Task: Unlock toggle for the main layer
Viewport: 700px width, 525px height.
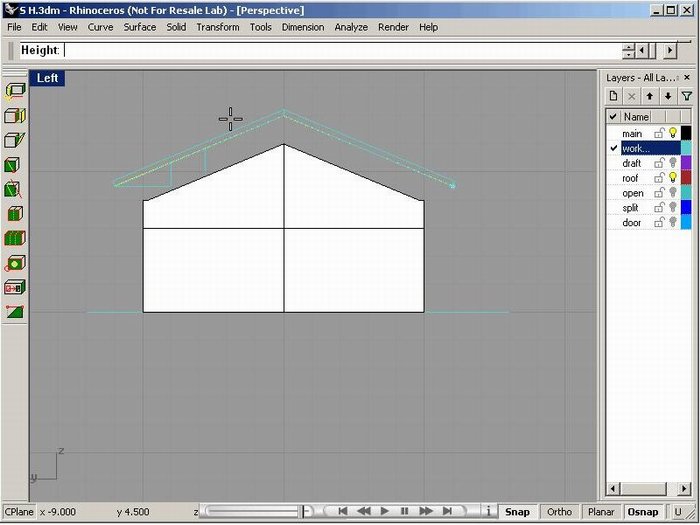Action: 659,133
